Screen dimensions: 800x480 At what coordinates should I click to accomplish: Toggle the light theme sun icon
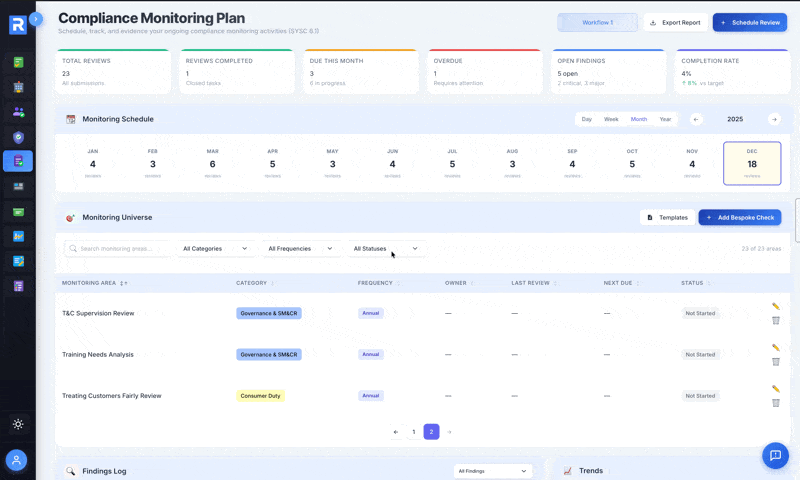tap(18, 424)
